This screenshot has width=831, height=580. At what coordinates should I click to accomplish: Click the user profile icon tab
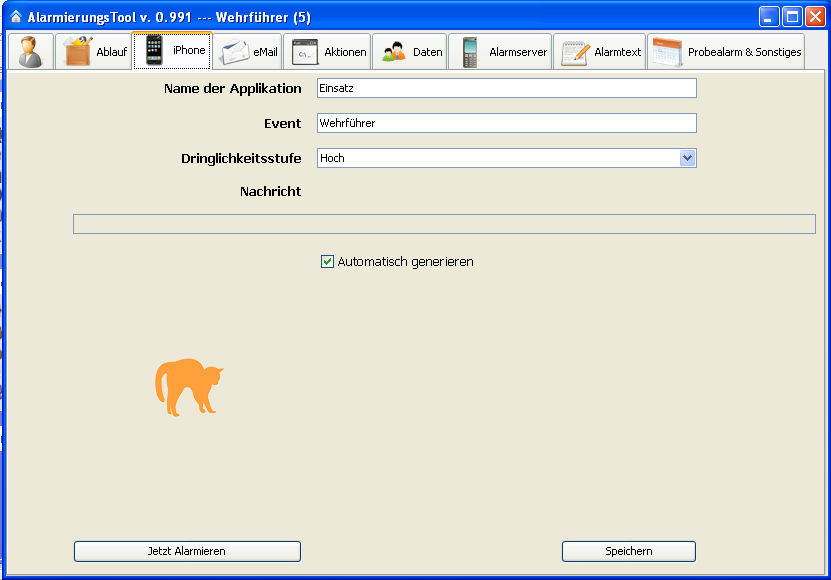click(x=30, y=52)
